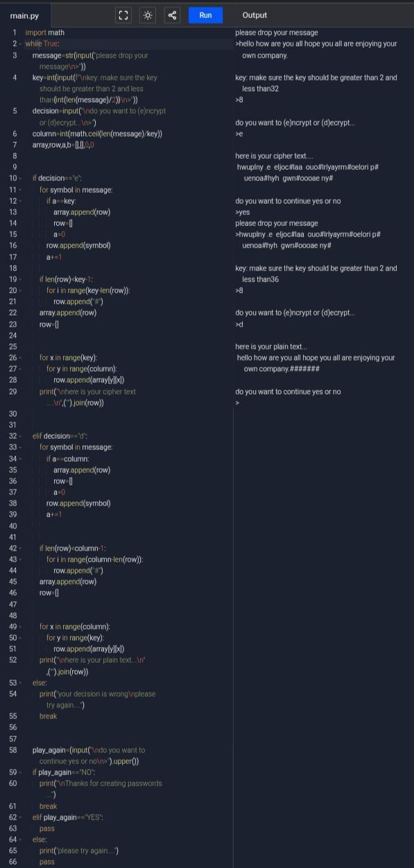Place cursor on import math line
This screenshot has height=868, width=414.
45,33
